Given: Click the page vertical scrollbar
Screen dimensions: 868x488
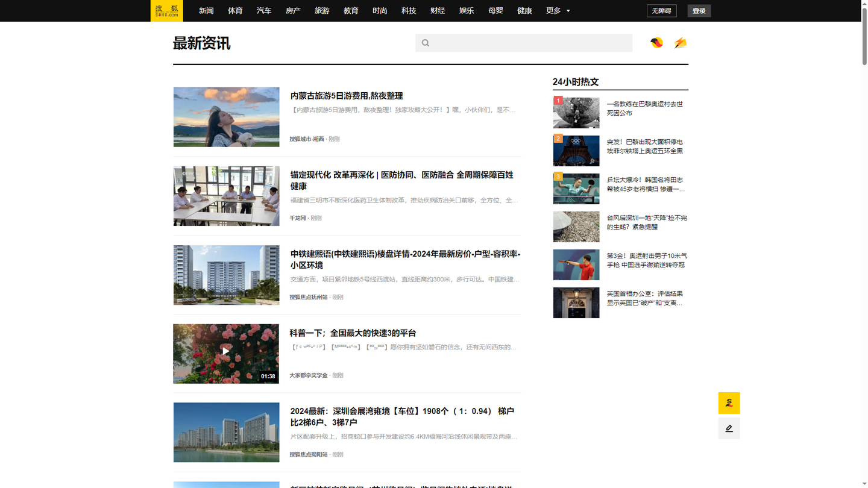Looking at the screenshot, I should [864, 36].
